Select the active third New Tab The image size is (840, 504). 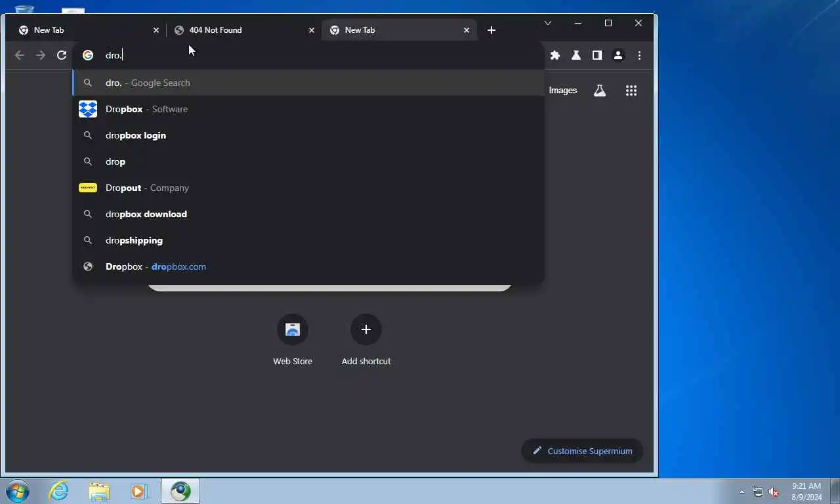click(399, 30)
